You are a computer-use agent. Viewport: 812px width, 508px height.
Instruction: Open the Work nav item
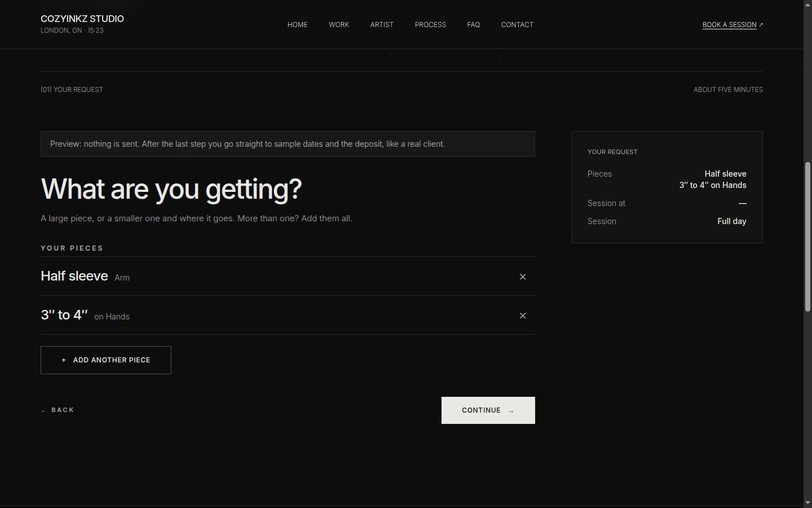pos(339,25)
